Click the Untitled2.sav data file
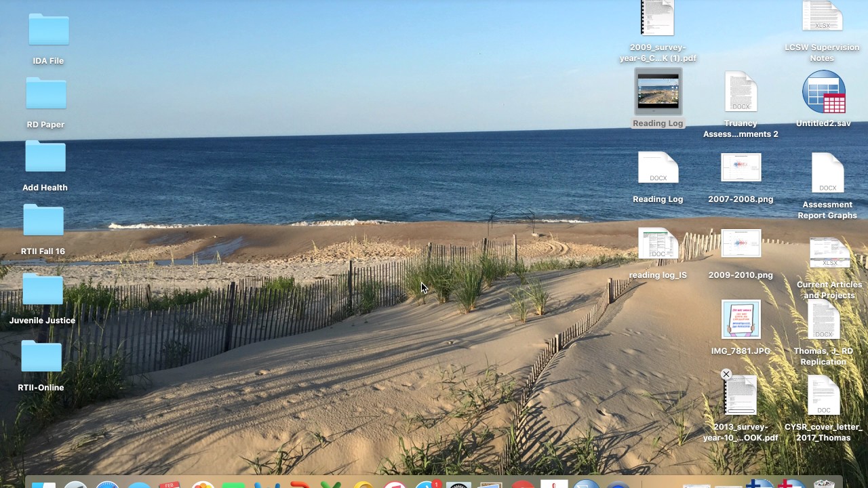This screenshot has width=868, height=488. 823,93
